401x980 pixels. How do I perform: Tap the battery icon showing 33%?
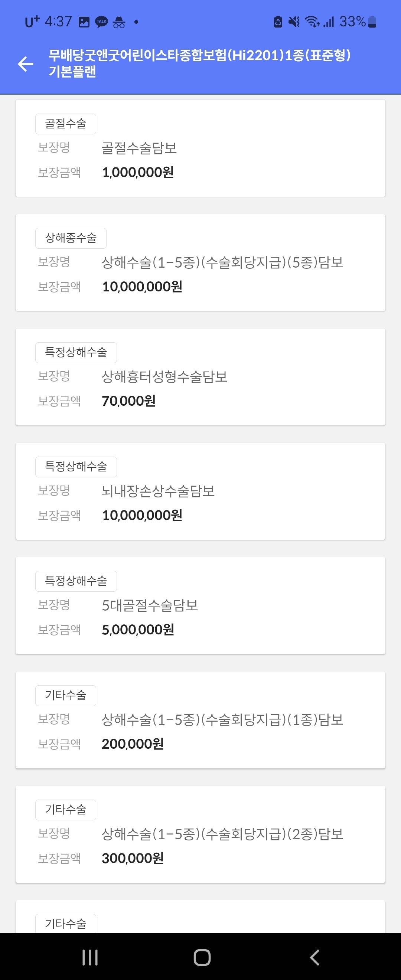click(x=372, y=22)
